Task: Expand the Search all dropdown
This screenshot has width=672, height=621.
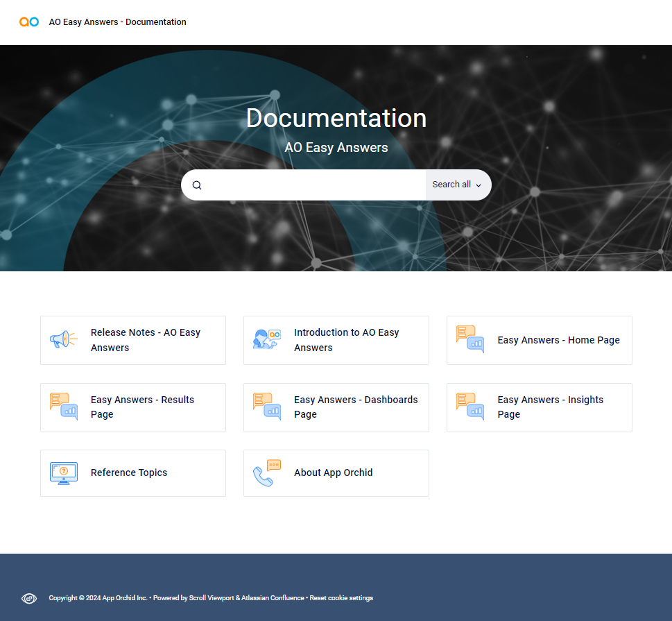Action: 457,185
